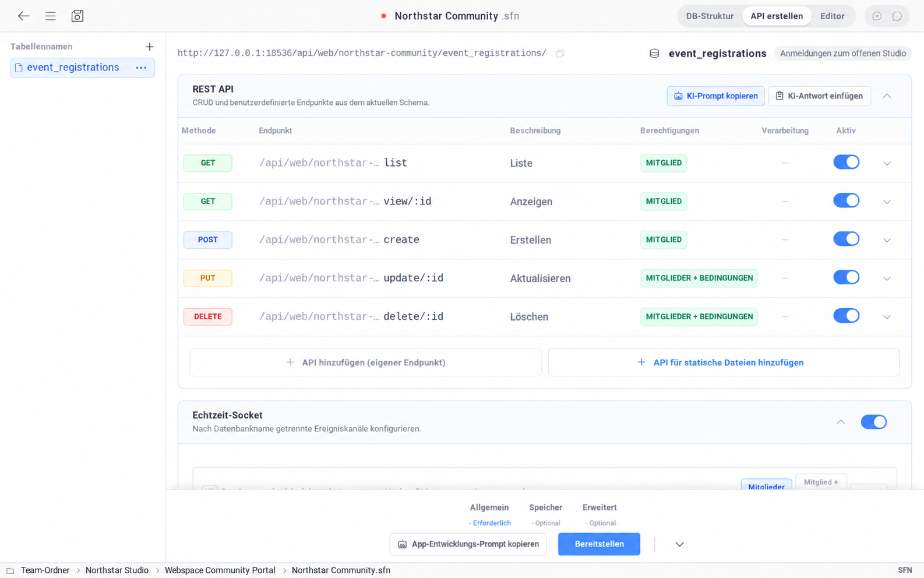Expand the update/:id endpoint row

coord(887,279)
